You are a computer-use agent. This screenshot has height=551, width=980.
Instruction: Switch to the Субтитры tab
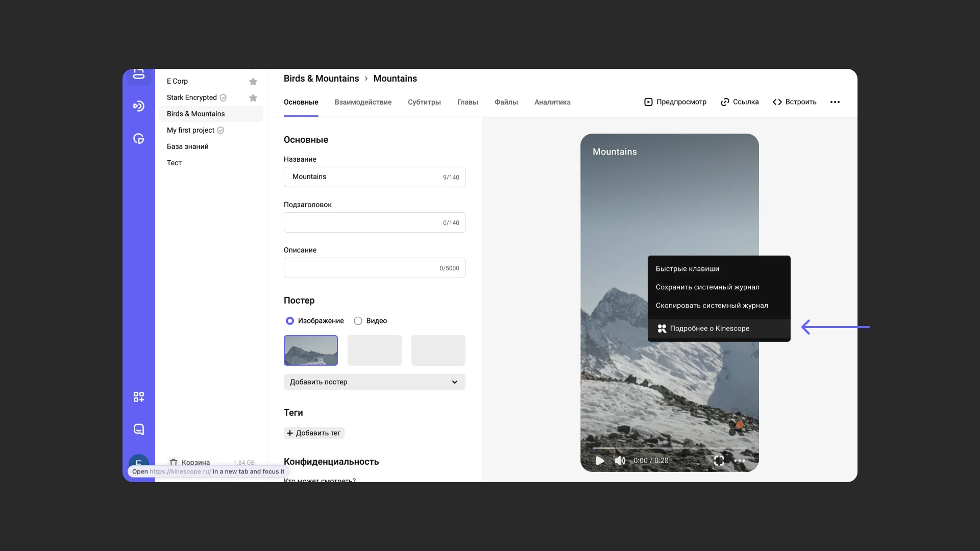point(424,102)
